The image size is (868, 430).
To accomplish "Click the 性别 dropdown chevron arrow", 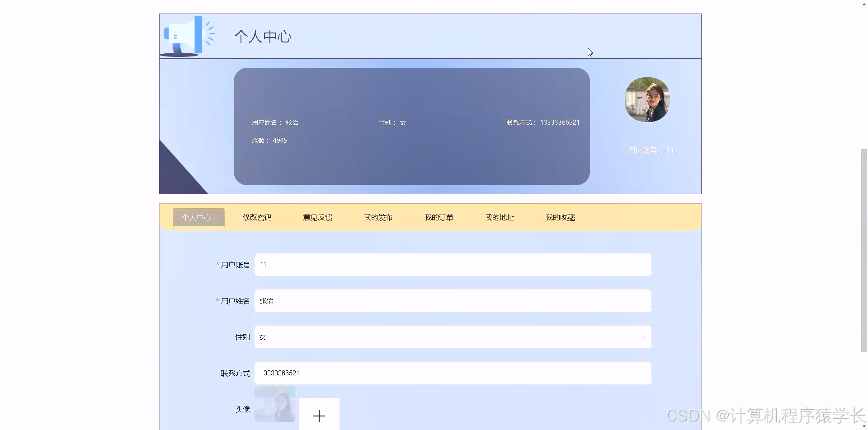I will tap(643, 337).
